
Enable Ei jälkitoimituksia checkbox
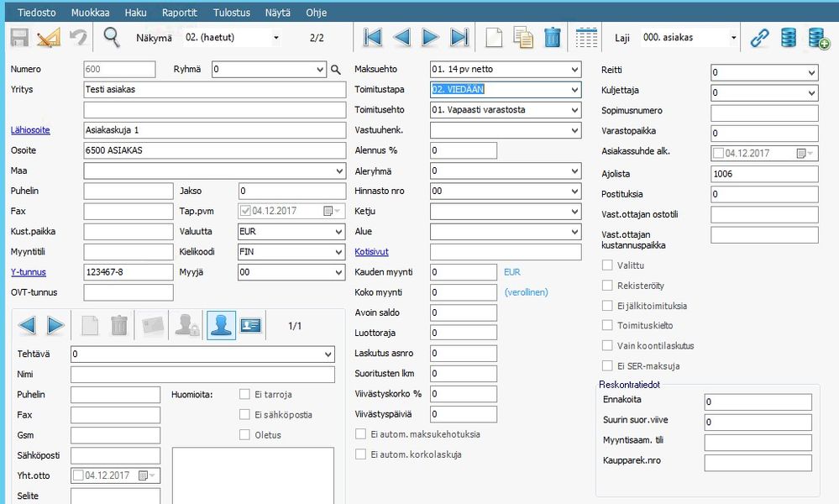click(607, 306)
